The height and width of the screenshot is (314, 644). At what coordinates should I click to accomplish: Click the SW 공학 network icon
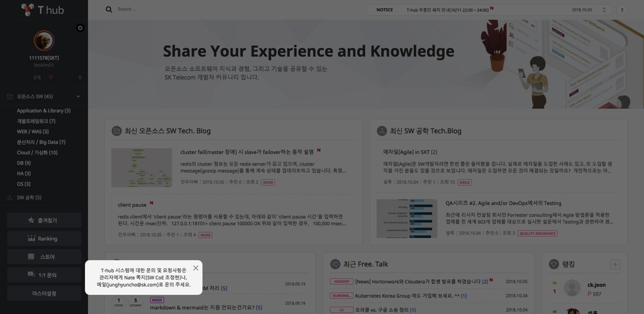click(10, 198)
